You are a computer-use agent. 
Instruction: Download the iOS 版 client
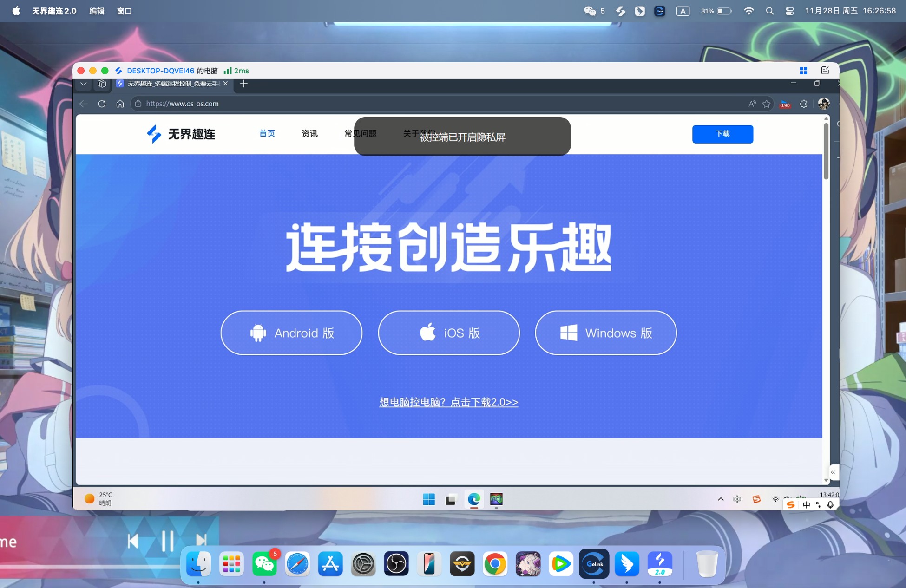pos(449,333)
